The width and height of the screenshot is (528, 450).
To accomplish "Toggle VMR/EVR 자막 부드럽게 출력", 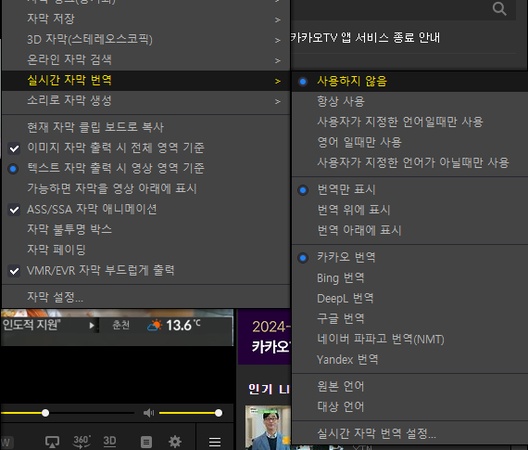I will 146,270.
